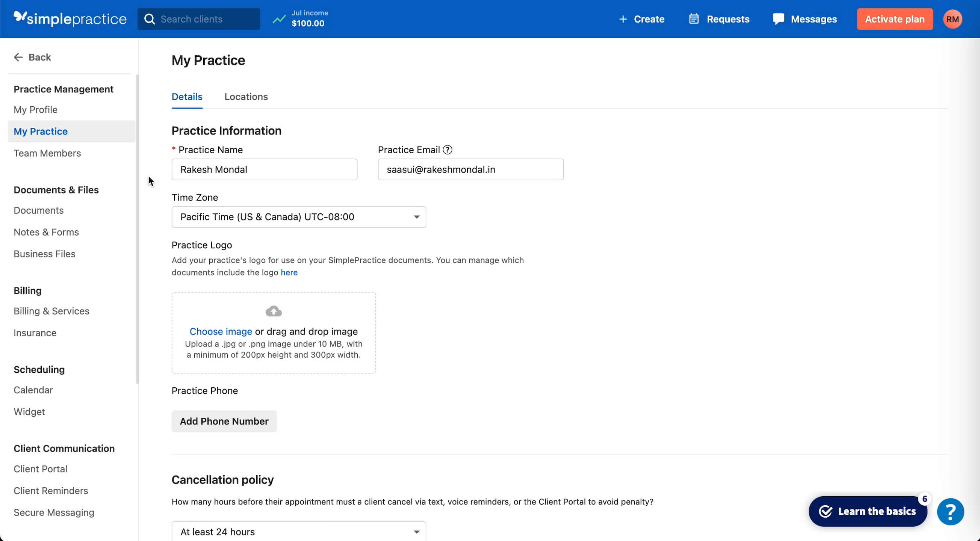980x541 pixels.
Task: Open the Learn the basics checklist
Action: point(868,511)
